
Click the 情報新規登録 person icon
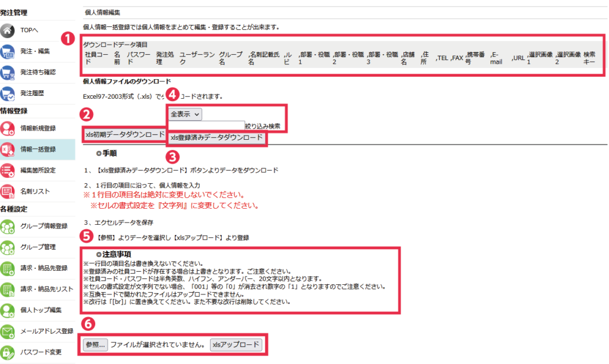[x=8, y=128]
